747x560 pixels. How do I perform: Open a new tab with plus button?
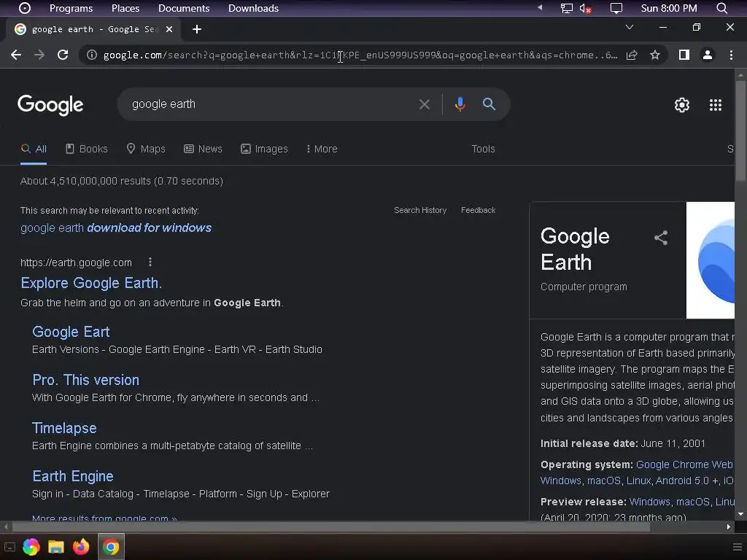click(x=197, y=29)
